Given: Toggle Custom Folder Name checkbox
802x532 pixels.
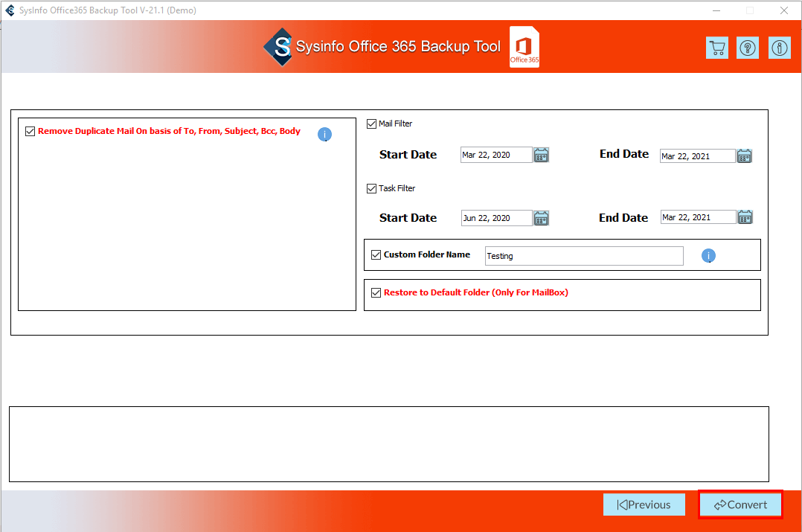Looking at the screenshot, I should tap(376, 255).
